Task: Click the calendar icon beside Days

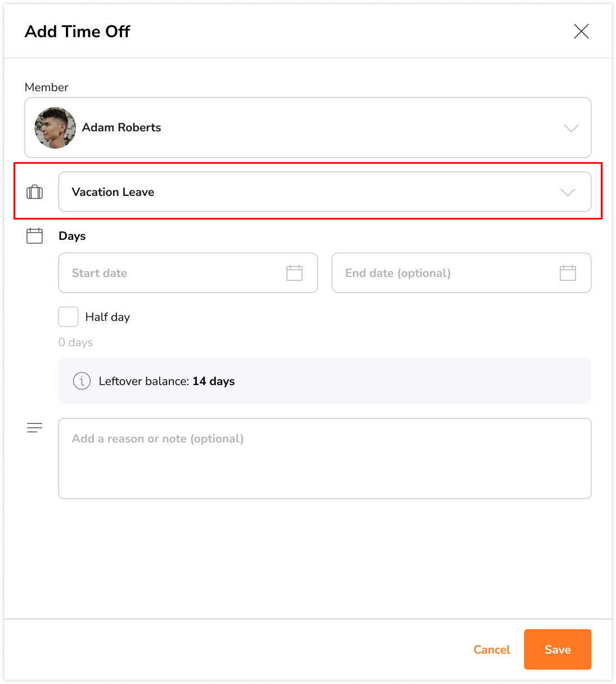Action: pos(34,236)
